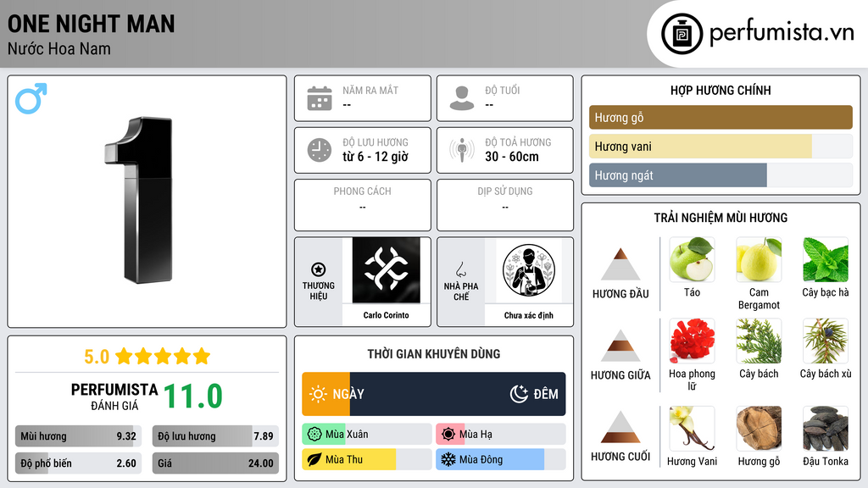
Task: Click the 'từ 6 - 12 giờ' longevity value
Action: pos(376,157)
